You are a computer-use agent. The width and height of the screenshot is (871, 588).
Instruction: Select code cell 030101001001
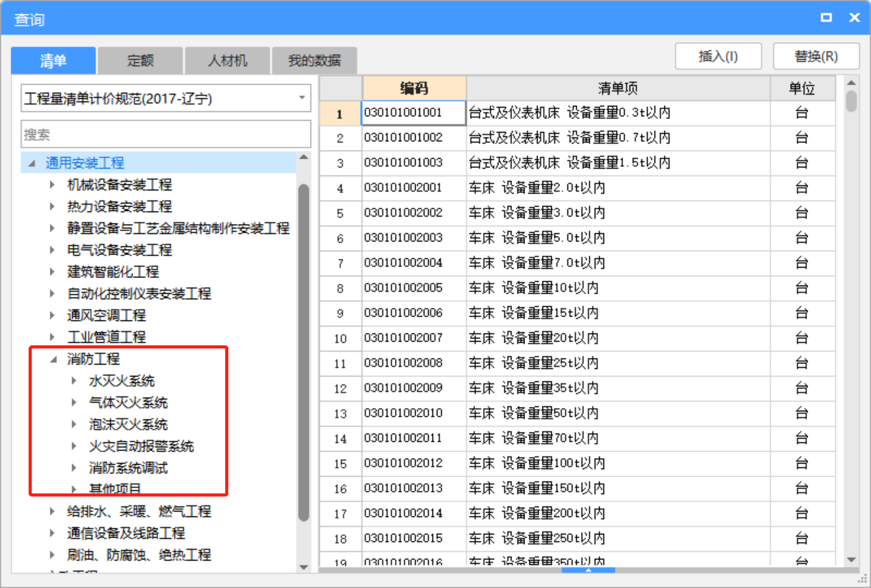tap(414, 113)
